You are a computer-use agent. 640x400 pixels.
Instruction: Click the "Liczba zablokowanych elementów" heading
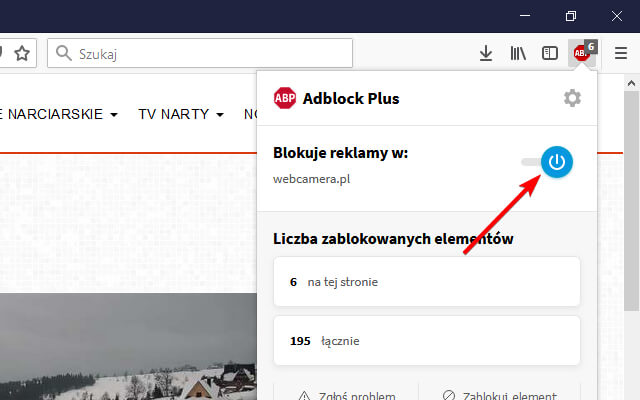[393, 239]
